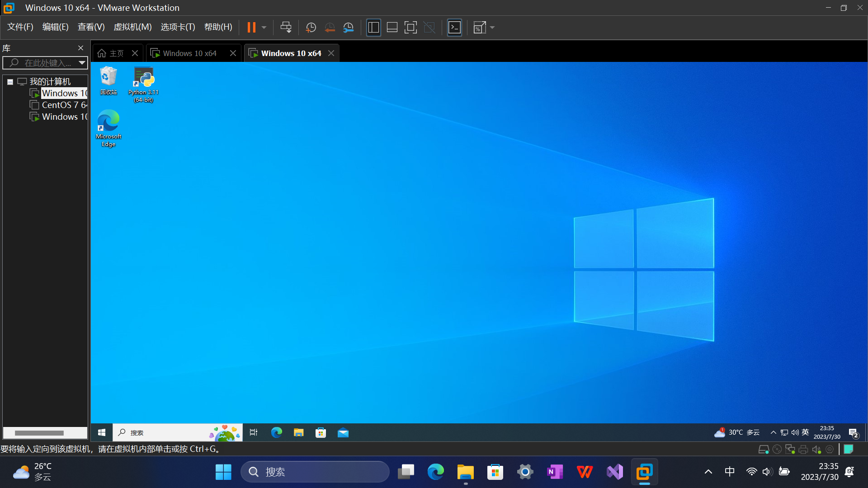Pause the virtual machine with orange pause button
Screen dimensions: 868x488
pyautogui.click(x=251, y=28)
